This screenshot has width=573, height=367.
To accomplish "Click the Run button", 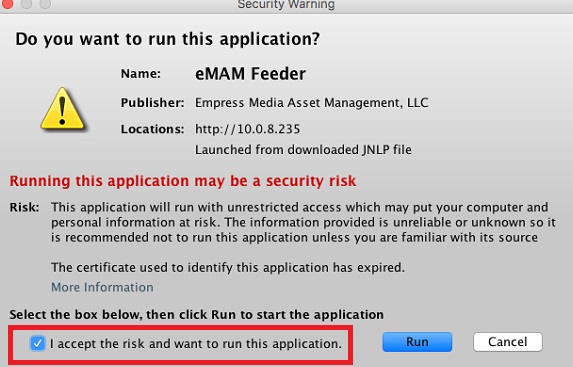I will click(417, 342).
